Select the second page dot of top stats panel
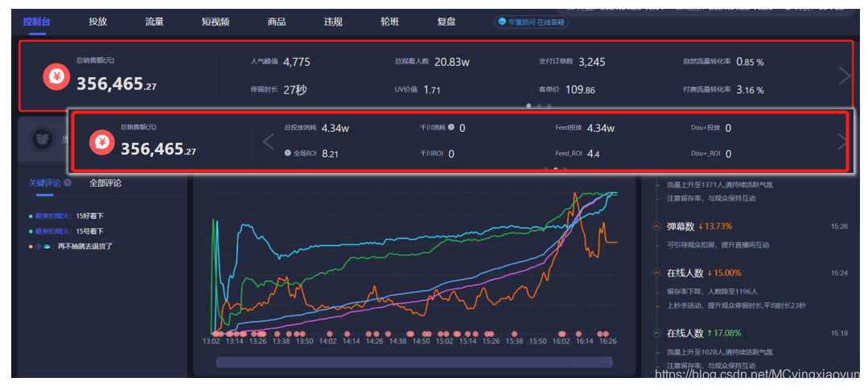This screenshot has height=390, width=868. (x=539, y=105)
